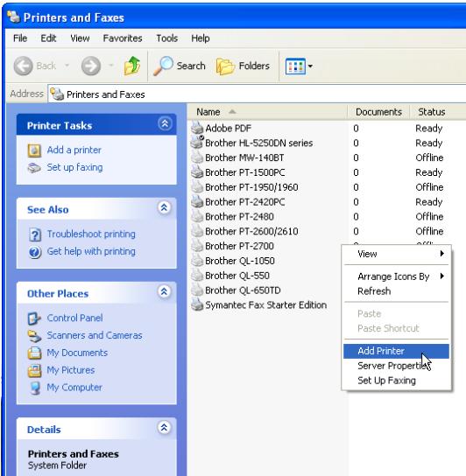Image resolution: width=466 pixels, height=476 pixels.
Task: Toggle the Folders pane icon
Action: coord(225,66)
